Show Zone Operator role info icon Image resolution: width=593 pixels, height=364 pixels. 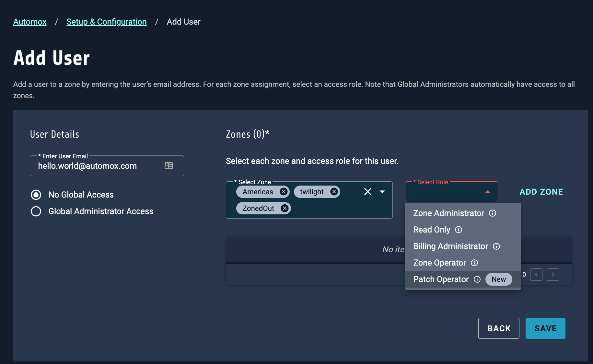(x=474, y=263)
